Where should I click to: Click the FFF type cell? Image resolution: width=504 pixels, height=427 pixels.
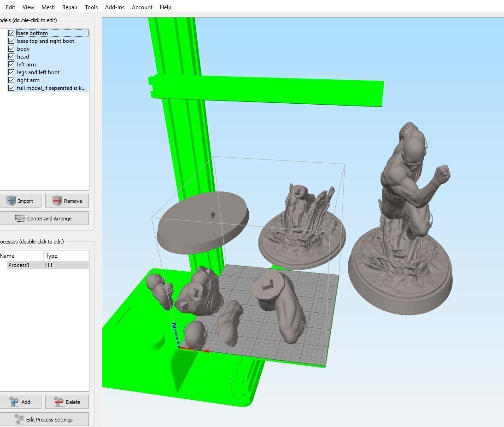(x=49, y=265)
